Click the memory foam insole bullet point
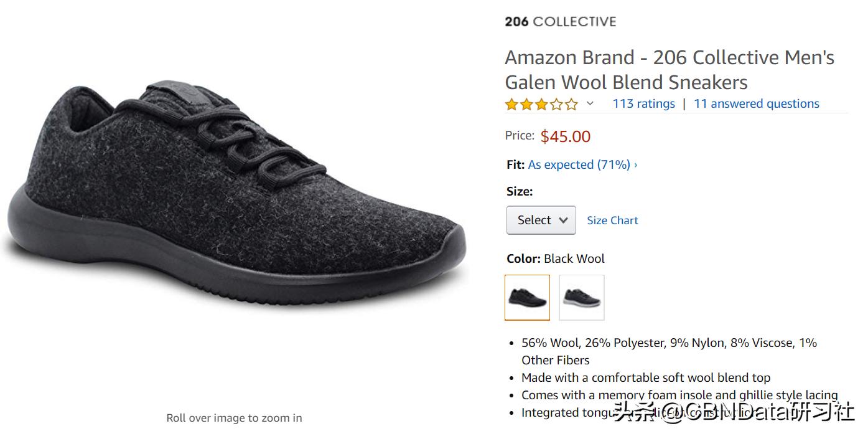This screenshot has width=868, height=436. pos(679,395)
